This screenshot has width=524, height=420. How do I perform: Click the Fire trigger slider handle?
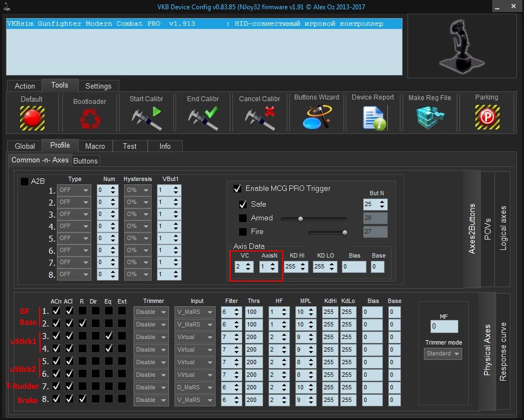(x=345, y=232)
